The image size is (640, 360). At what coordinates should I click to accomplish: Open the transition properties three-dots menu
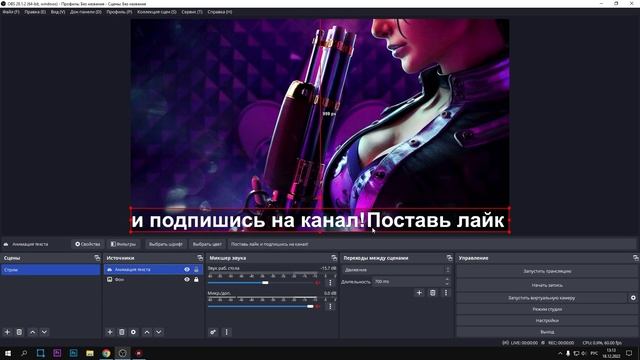[446, 293]
